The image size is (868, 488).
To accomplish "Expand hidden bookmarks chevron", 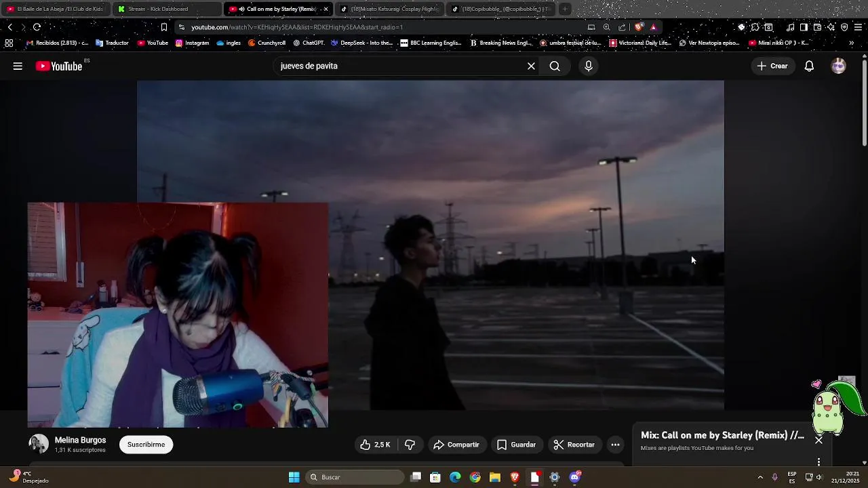I will tap(851, 43).
